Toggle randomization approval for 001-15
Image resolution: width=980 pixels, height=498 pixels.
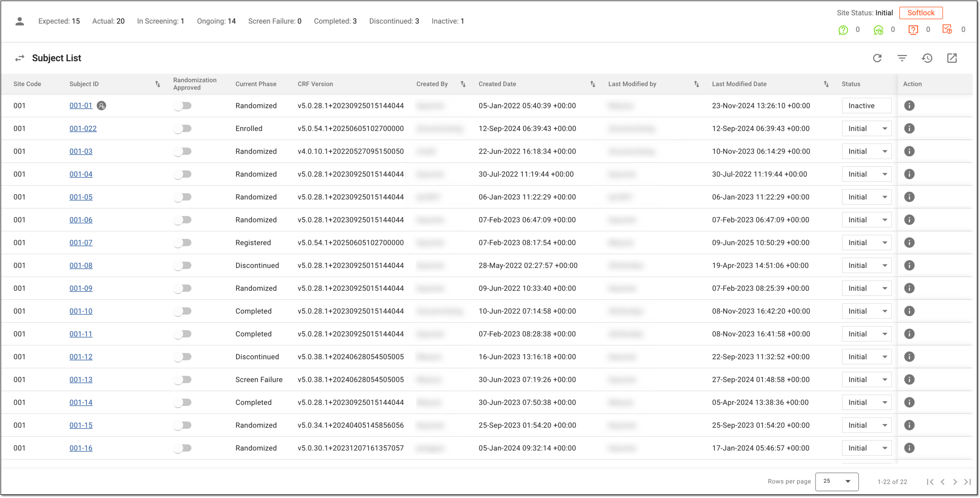click(x=182, y=426)
